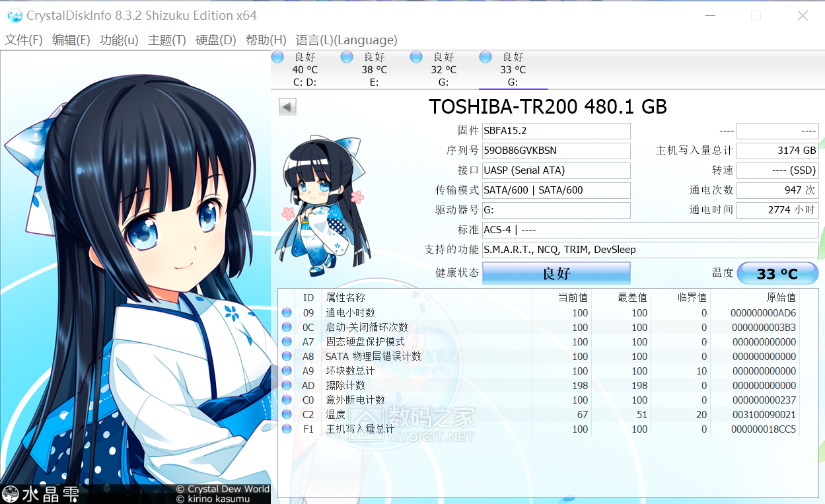Click status orb of attribute 0C row
Image resolution: width=825 pixels, height=504 pixels.
pos(287,328)
